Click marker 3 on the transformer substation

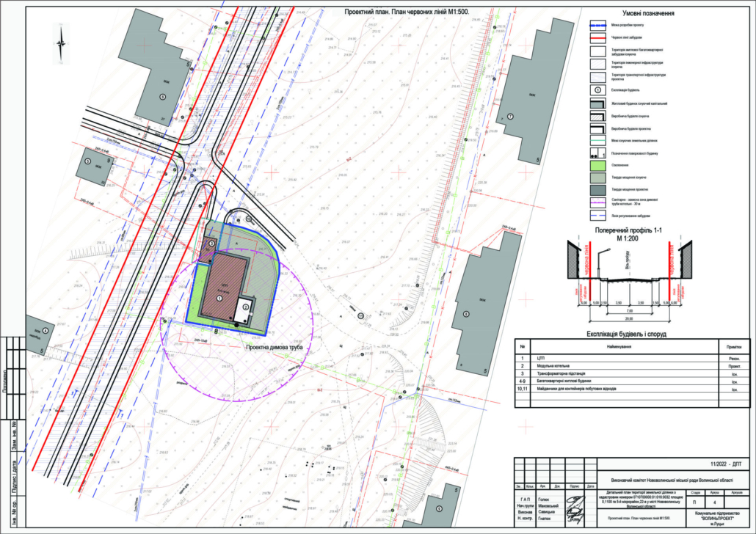[211, 243]
